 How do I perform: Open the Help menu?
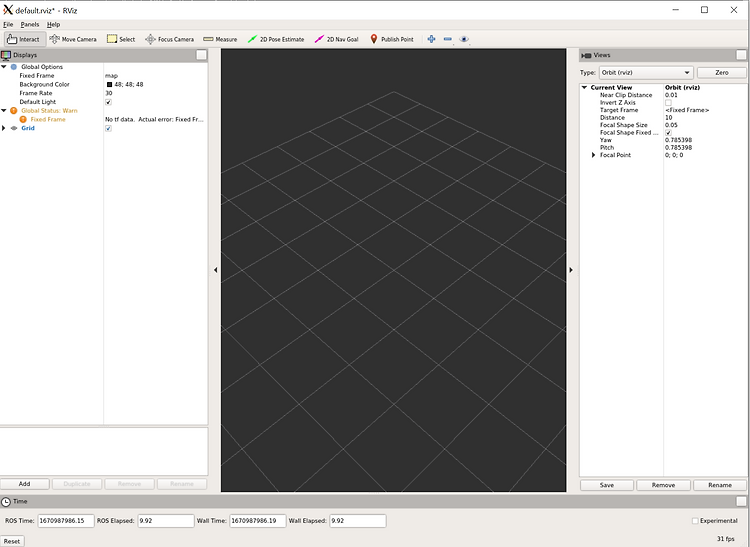(x=53, y=24)
